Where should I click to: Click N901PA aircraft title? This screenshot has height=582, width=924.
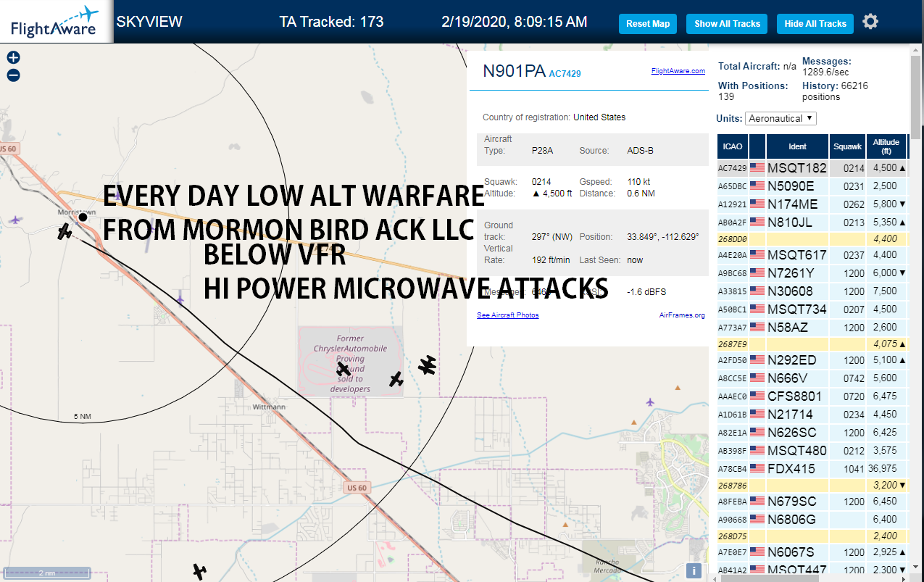[514, 71]
